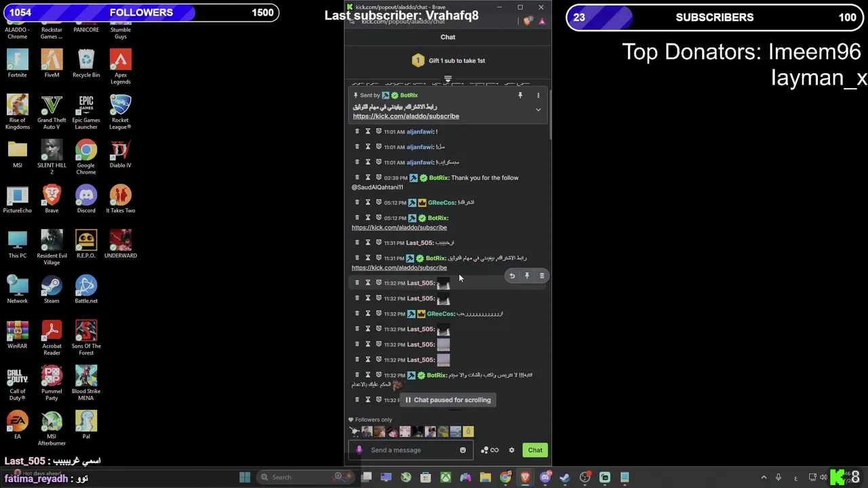Launch Sons Of The Forest shortcut
This screenshot has width=868, height=488.
point(86,338)
